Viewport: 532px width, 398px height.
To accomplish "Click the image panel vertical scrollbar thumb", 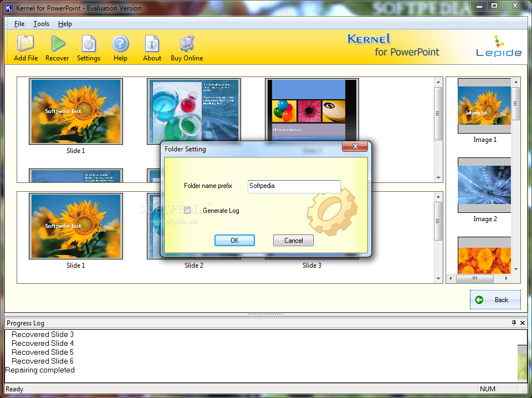I will click(516, 104).
